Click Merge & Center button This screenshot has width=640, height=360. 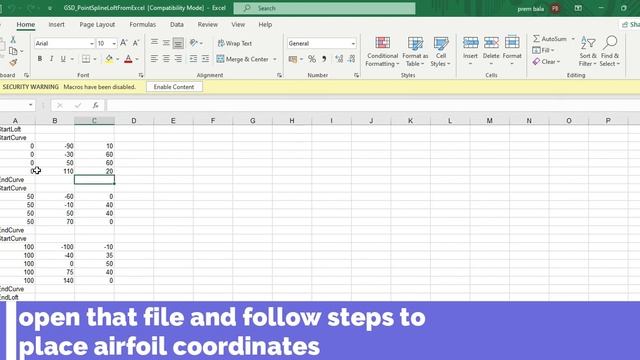pos(242,59)
